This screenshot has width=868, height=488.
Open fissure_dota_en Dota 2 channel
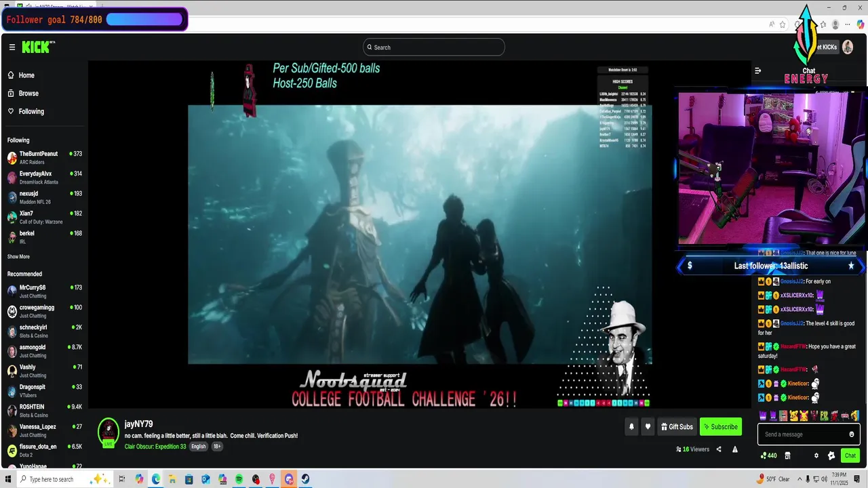44,450
